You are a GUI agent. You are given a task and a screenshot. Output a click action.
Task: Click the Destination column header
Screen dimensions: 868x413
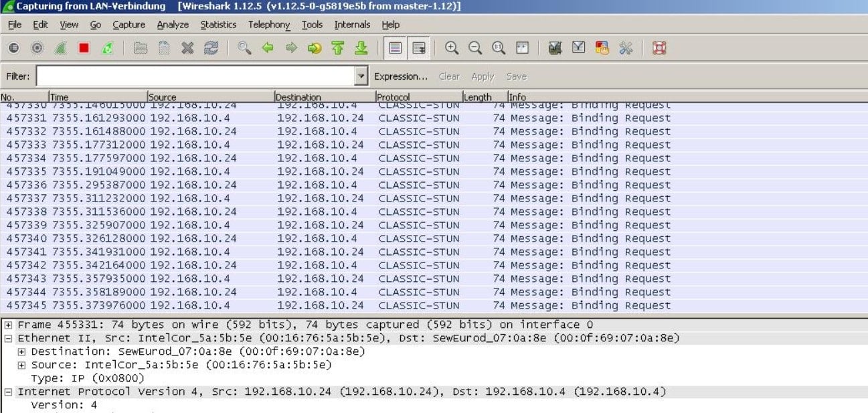(325, 97)
